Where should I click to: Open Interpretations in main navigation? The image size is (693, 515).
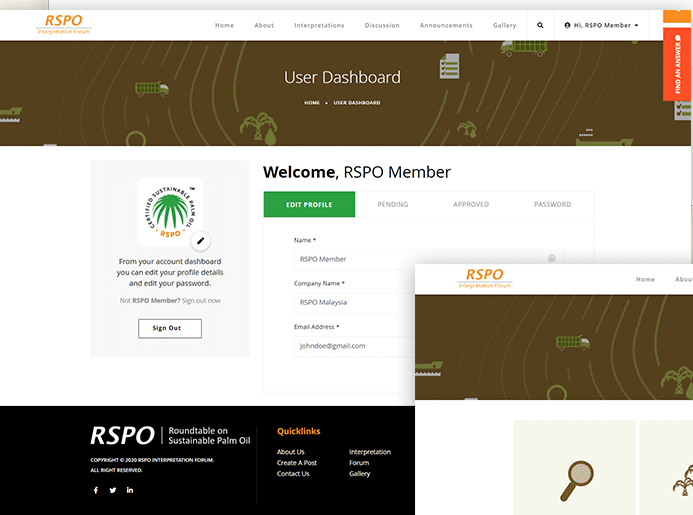click(319, 25)
